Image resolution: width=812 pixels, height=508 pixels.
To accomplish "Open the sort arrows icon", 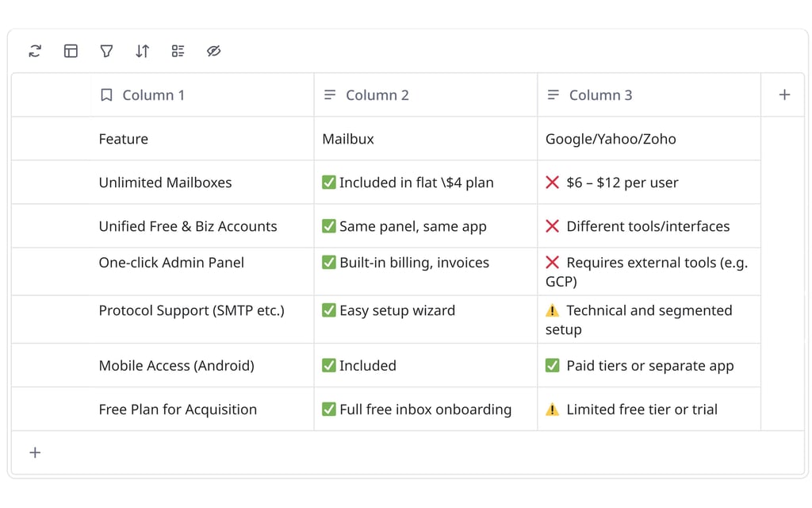I will (143, 51).
